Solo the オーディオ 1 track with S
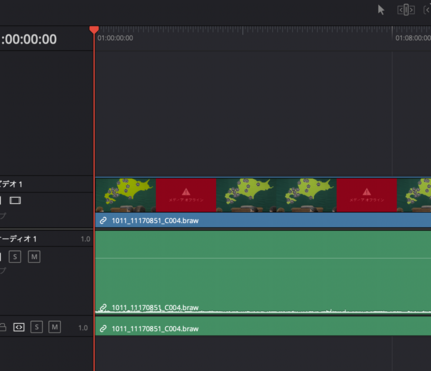 pos(15,257)
